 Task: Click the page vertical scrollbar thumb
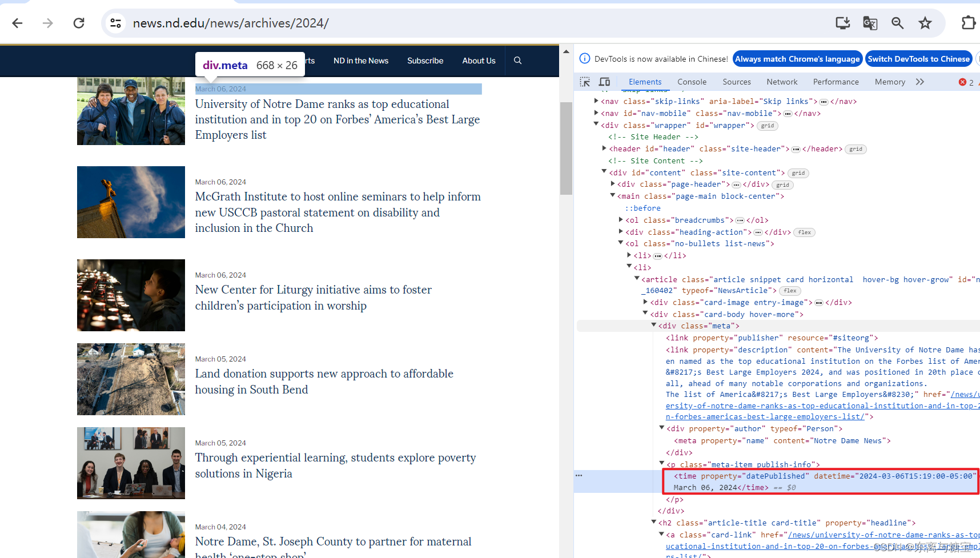[566, 148]
